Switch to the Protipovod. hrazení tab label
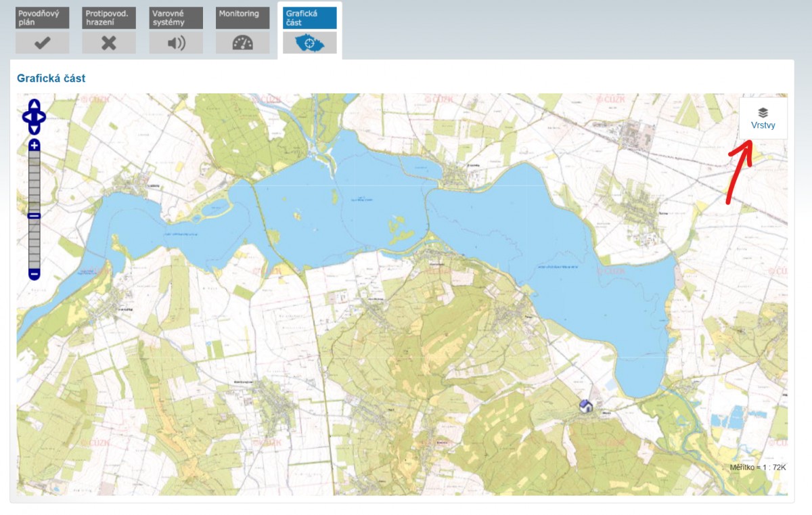This screenshot has height=515, width=812. [108, 18]
